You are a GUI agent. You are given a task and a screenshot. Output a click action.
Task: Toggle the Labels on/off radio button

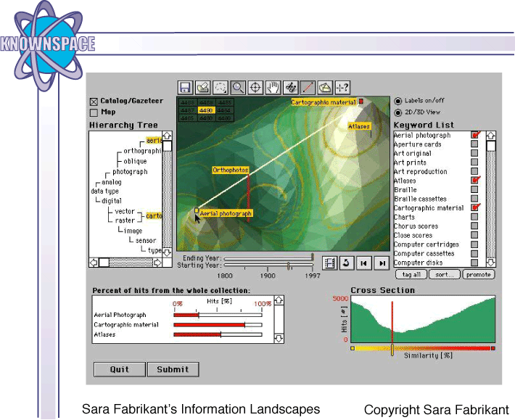tap(398, 102)
